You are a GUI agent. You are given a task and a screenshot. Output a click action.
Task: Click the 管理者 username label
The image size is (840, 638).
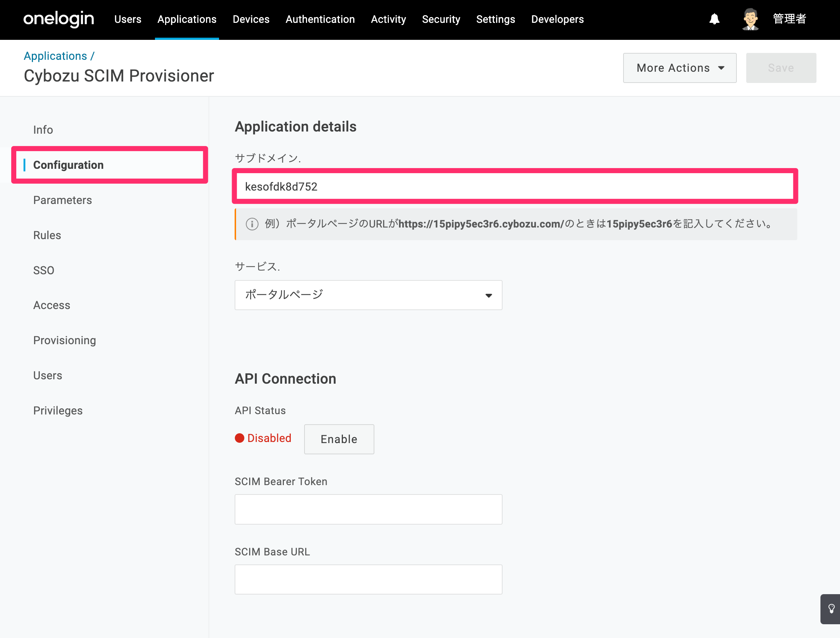(x=789, y=19)
